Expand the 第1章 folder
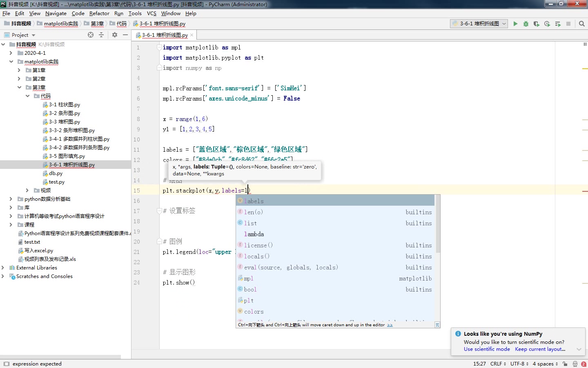588x368 pixels. 19,70
